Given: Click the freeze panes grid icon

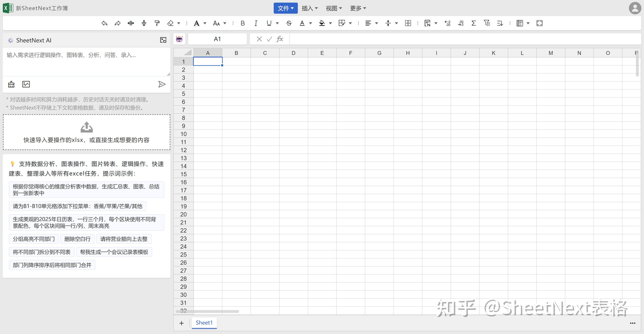Looking at the screenshot, I should click(520, 23).
